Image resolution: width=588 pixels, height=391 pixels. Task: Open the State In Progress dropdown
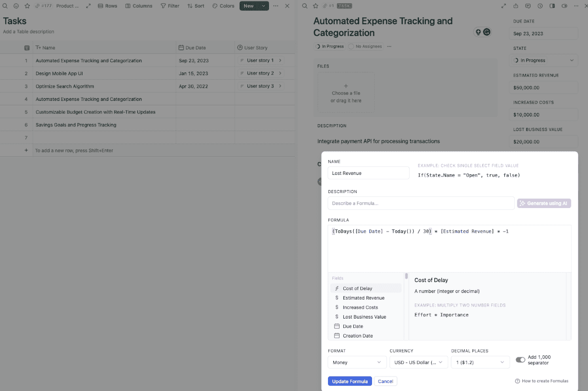543,60
